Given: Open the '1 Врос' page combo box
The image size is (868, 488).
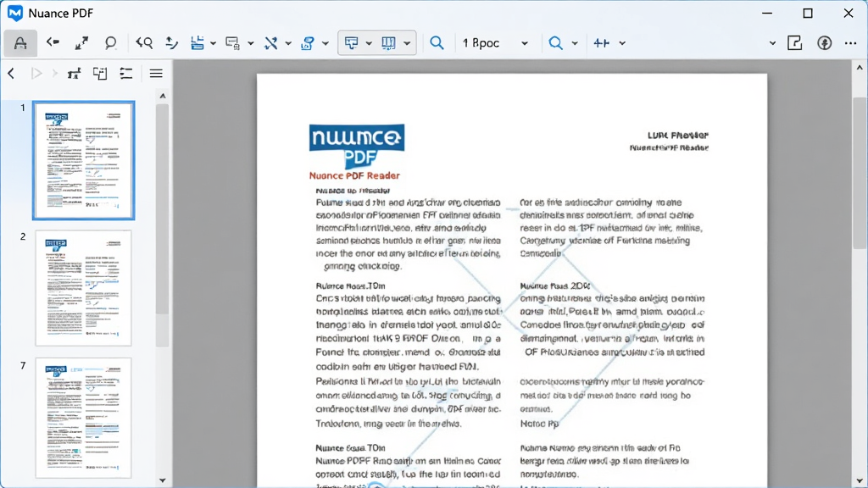Looking at the screenshot, I should [x=495, y=43].
